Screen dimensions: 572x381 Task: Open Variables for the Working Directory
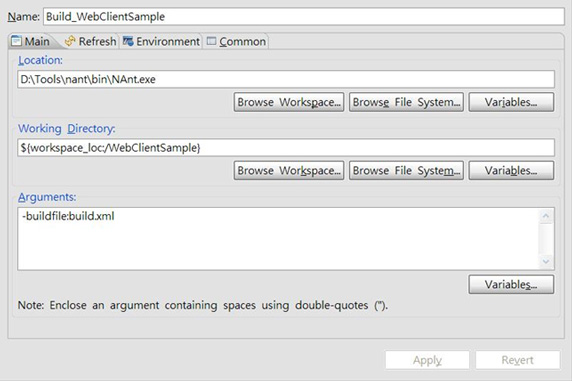point(511,170)
